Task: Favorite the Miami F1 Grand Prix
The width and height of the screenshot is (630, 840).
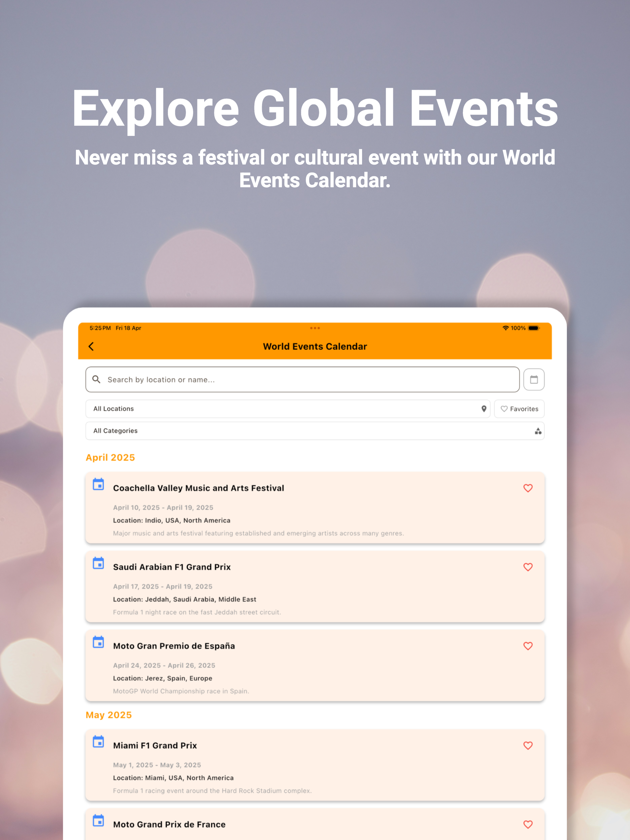Action: click(528, 745)
